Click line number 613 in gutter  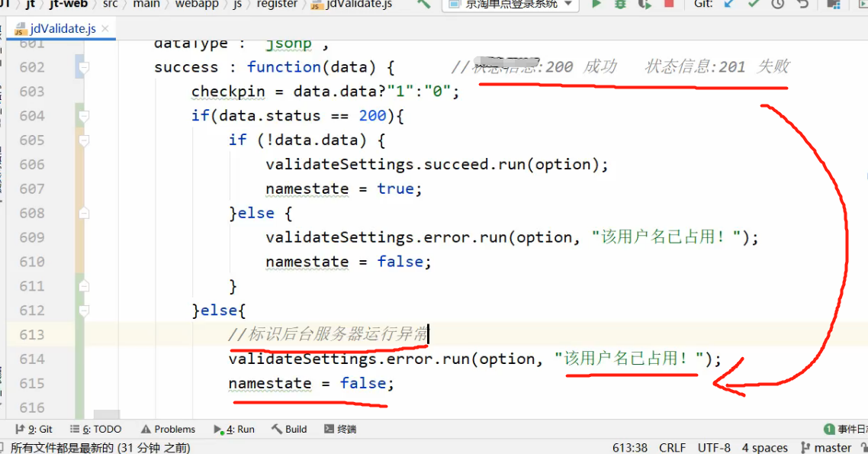[x=32, y=335]
